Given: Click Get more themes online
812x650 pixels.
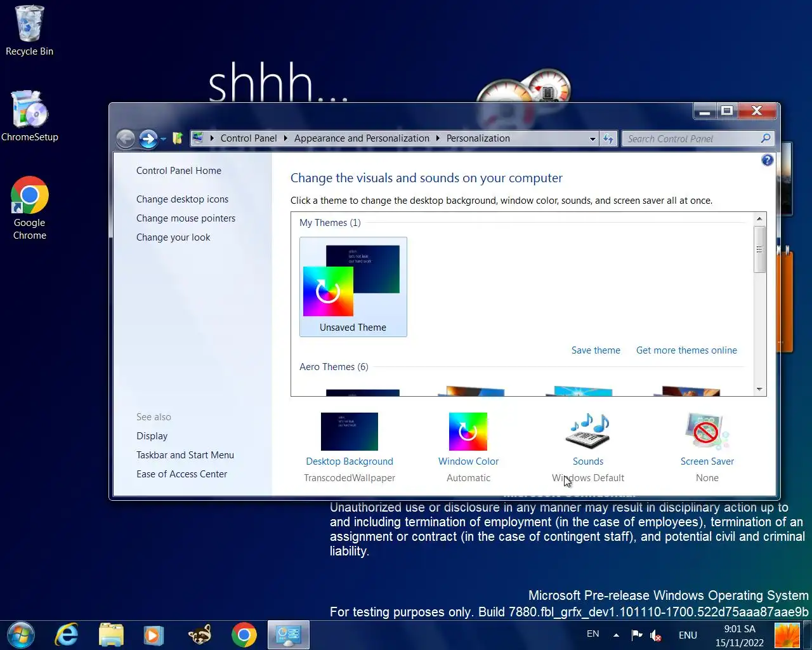Looking at the screenshot, I should [x=686, y=350].
